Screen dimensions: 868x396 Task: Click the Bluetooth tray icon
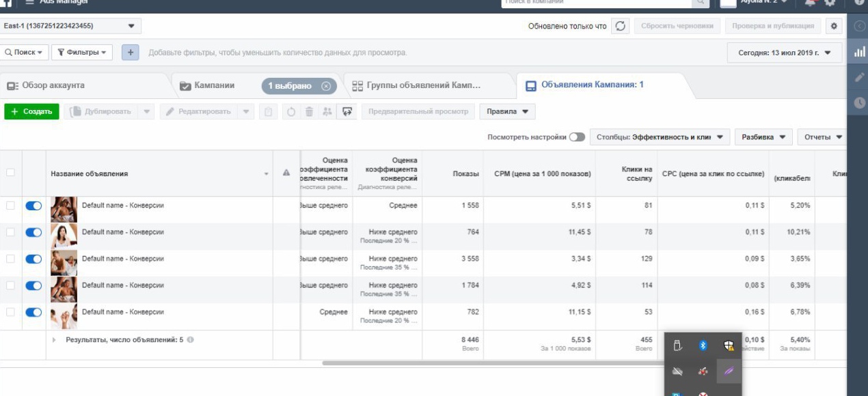pos(703,345)
